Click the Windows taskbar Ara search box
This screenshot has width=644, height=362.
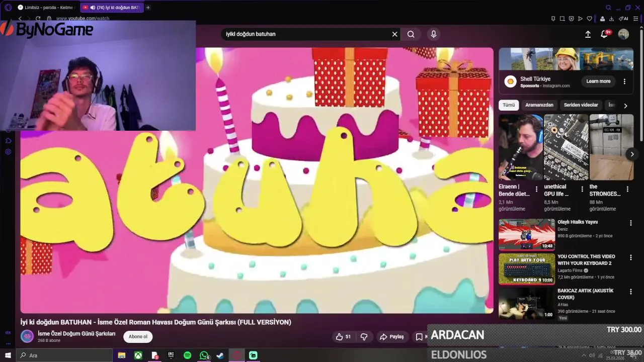(65, 355)
